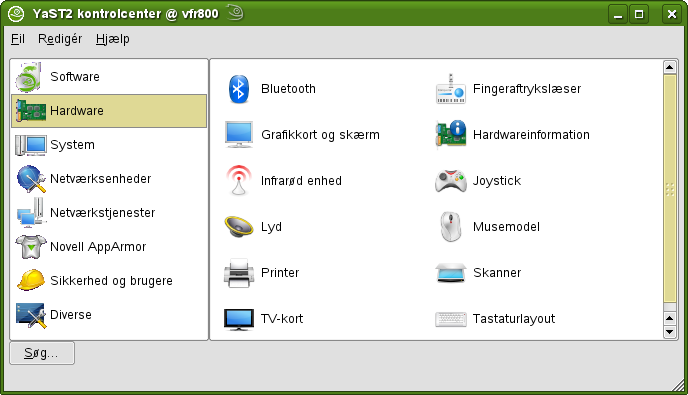Click the Søg... button

coord(42,353)
